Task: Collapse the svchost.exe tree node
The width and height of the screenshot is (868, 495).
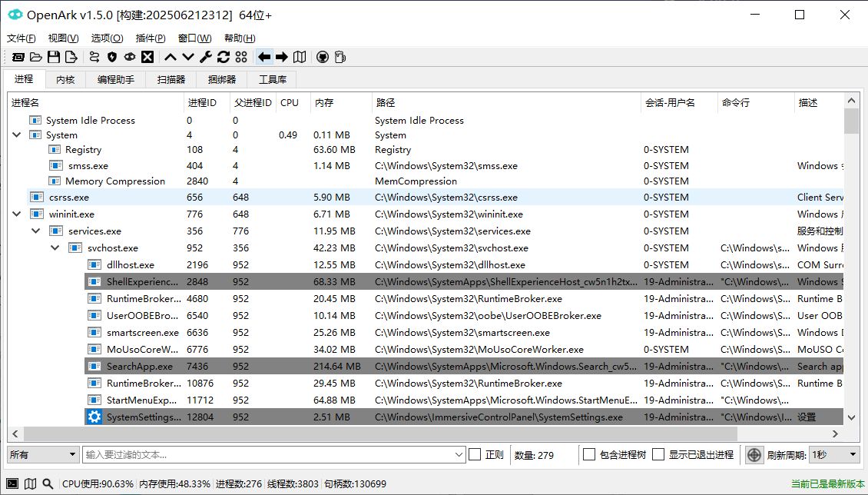Action: click(x=55, y=248)
